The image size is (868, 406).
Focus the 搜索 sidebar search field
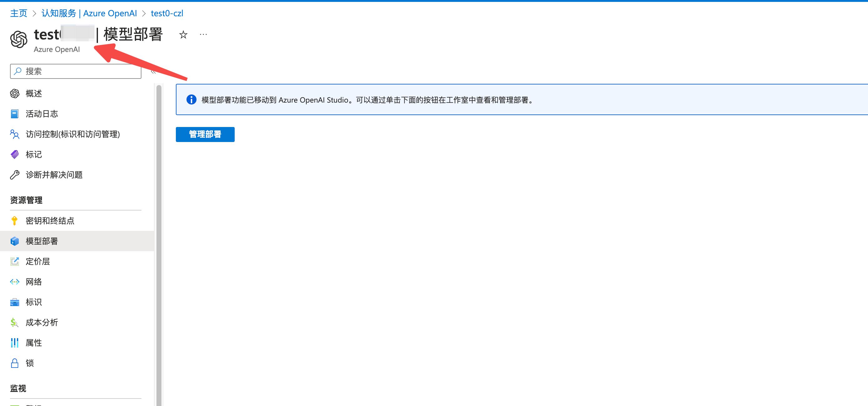click(75, 71)
